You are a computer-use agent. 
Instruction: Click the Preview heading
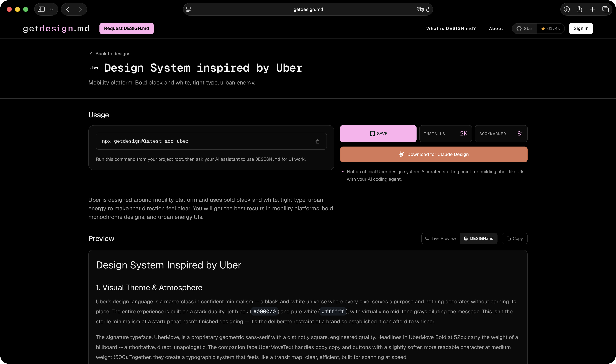point(101,239)
